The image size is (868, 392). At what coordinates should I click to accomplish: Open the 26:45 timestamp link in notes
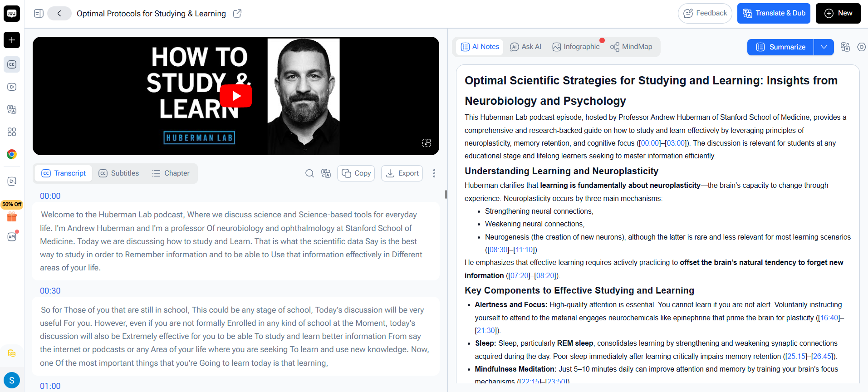coord(823,357)
